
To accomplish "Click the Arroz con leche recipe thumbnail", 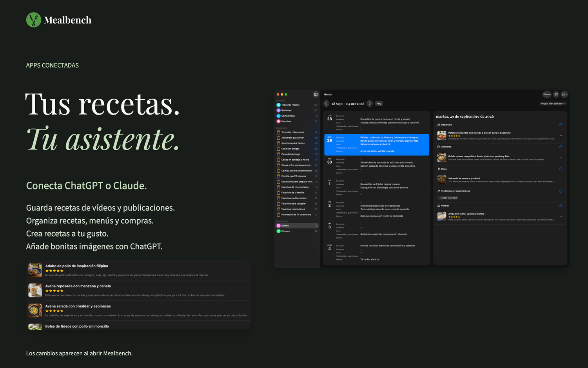I will pyautogui.click(x=442, y=217).
